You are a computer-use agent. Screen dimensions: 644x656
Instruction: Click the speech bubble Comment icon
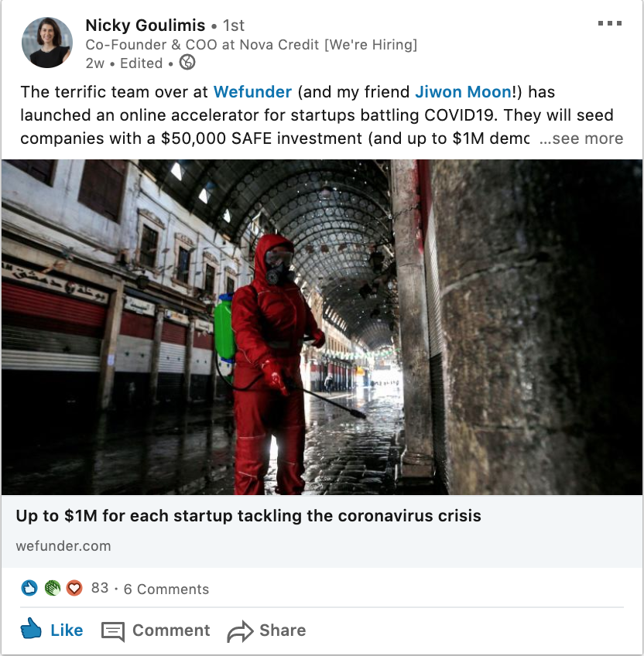pyautogui.click(x=113, y=631)
